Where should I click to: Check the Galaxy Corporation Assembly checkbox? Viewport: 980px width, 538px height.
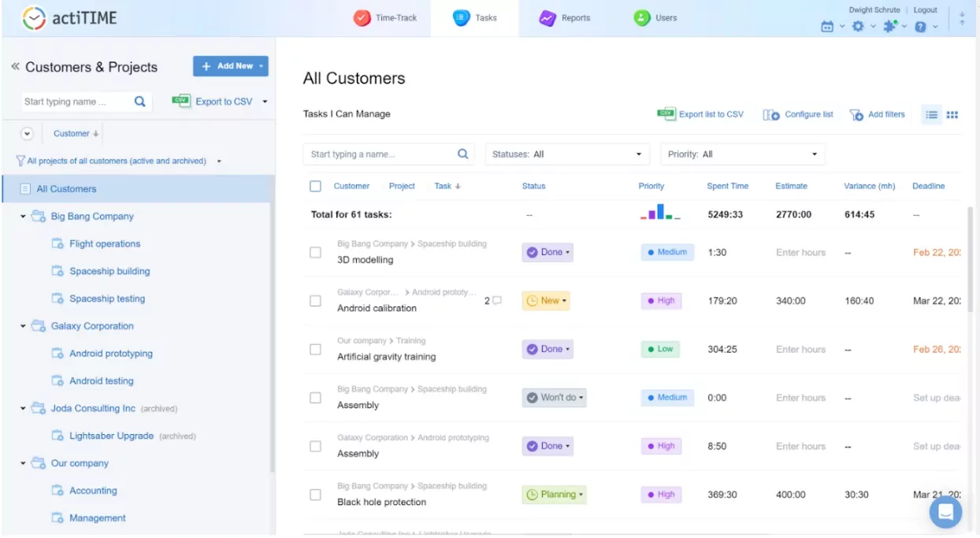[315, 447]
